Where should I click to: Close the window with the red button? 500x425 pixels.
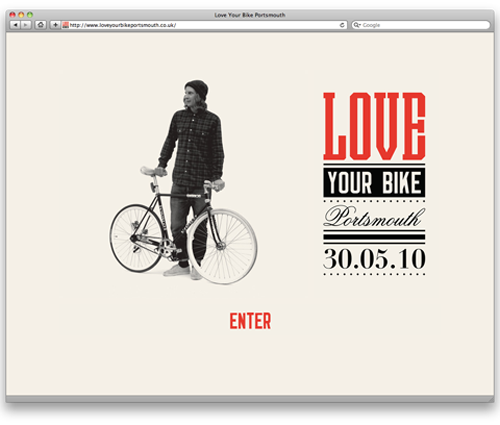point(12,15)
